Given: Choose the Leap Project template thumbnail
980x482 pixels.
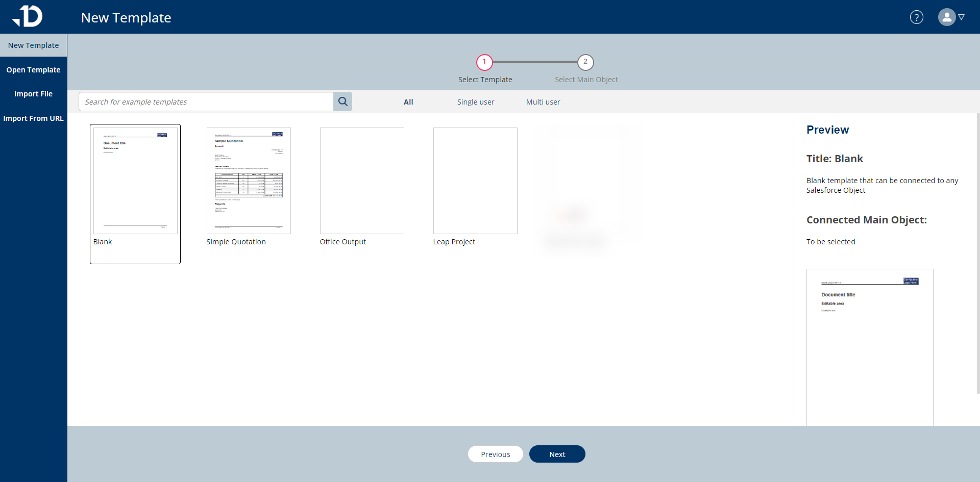Looking at the screenshot, I should (475, 181).
